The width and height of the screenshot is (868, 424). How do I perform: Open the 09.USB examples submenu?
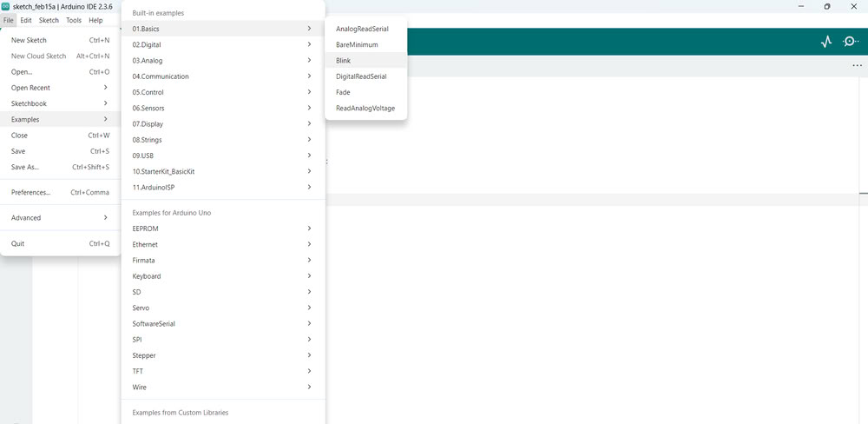tap(223, 156)
